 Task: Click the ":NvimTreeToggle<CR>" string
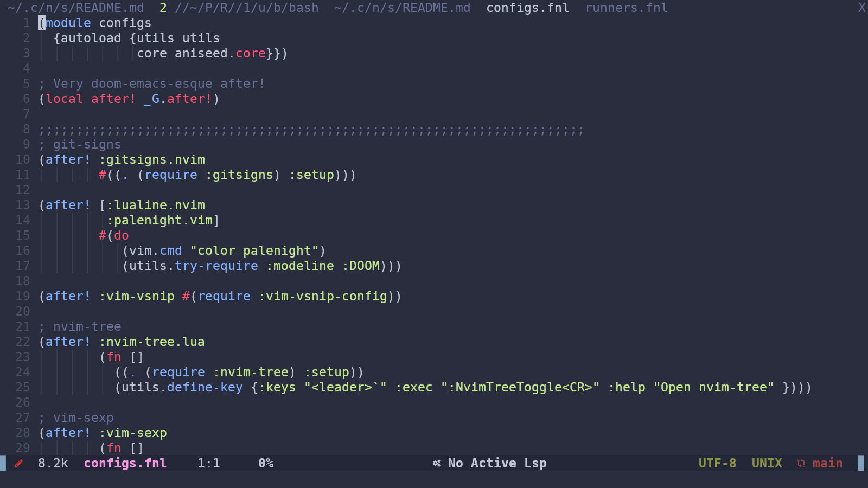point(520,387)
